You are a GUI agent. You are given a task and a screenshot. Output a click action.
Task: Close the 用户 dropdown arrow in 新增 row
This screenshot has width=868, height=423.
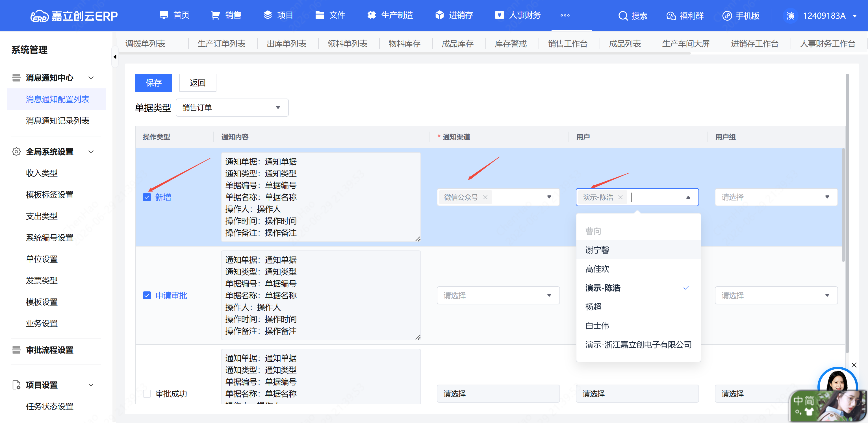688,197
